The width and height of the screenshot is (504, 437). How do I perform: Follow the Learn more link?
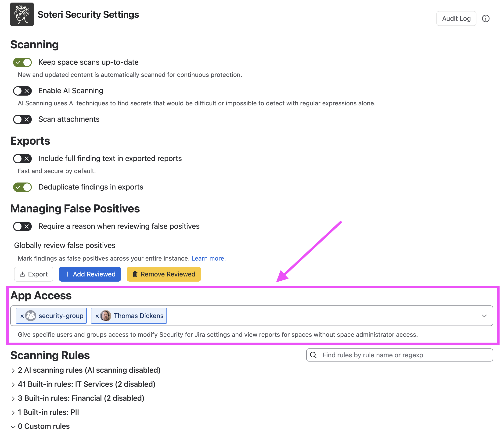pos(209,258)
